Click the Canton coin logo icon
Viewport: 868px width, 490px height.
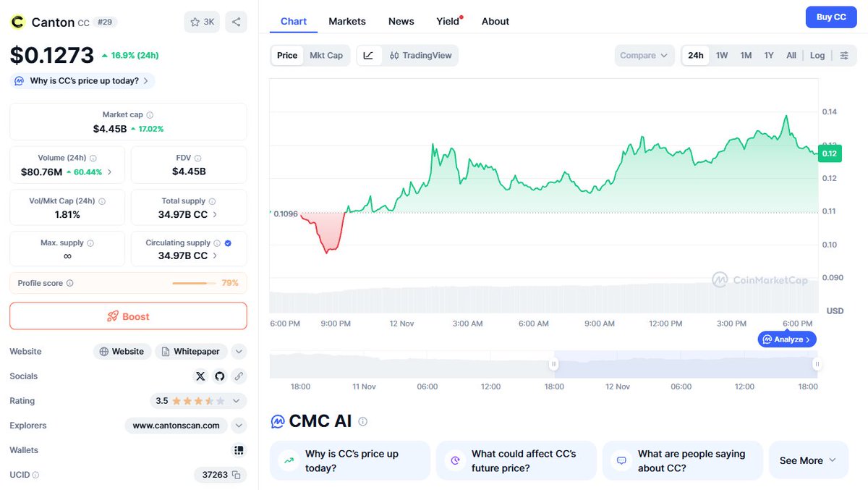[17, 22]
